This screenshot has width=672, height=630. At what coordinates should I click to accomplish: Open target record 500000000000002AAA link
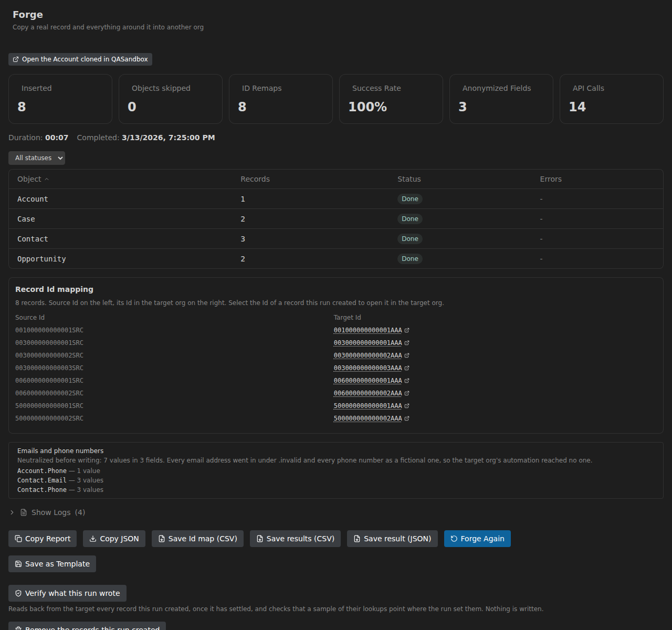coord(367,418)
